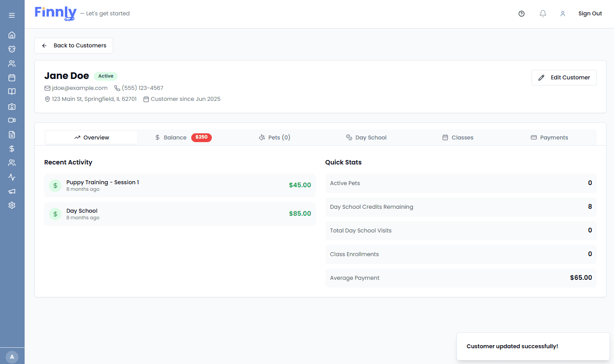Click the jdoe@example.com email address

click(x=79, y=88)
